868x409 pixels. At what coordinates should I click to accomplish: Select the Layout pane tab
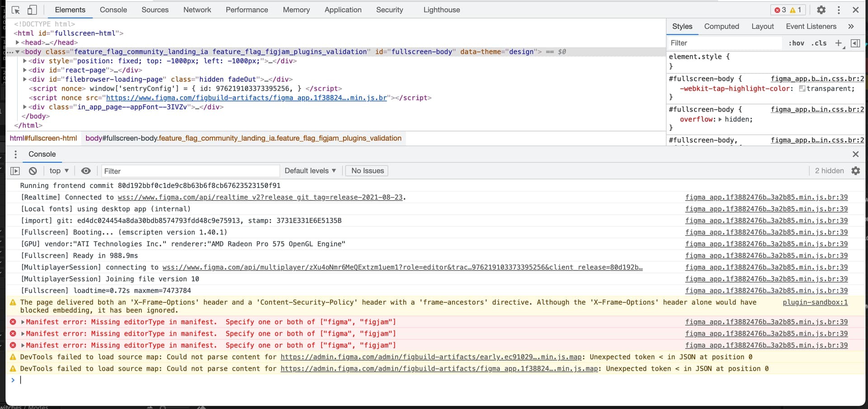pos(763,27)
